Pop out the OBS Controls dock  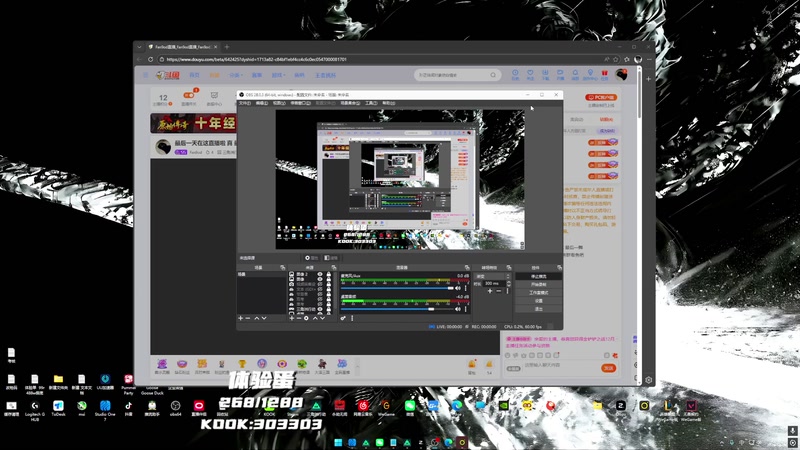[559, 267]
